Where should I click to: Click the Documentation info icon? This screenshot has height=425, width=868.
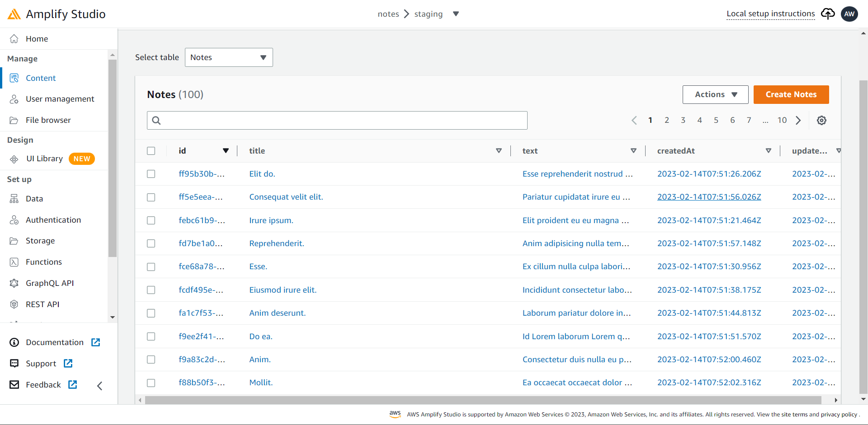[14, 342]
